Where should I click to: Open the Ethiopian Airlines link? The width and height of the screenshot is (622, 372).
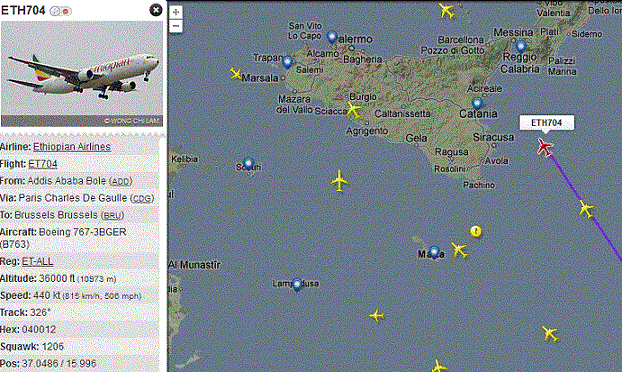72,147
